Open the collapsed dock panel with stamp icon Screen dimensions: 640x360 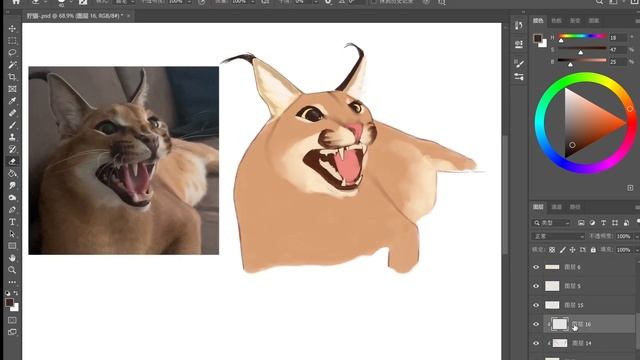[519, 44]
